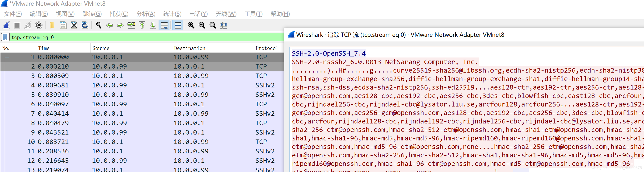Screen dimensions: 644x172
Task: Select packet 10 at time 0.083721
Action: [143, 142]
